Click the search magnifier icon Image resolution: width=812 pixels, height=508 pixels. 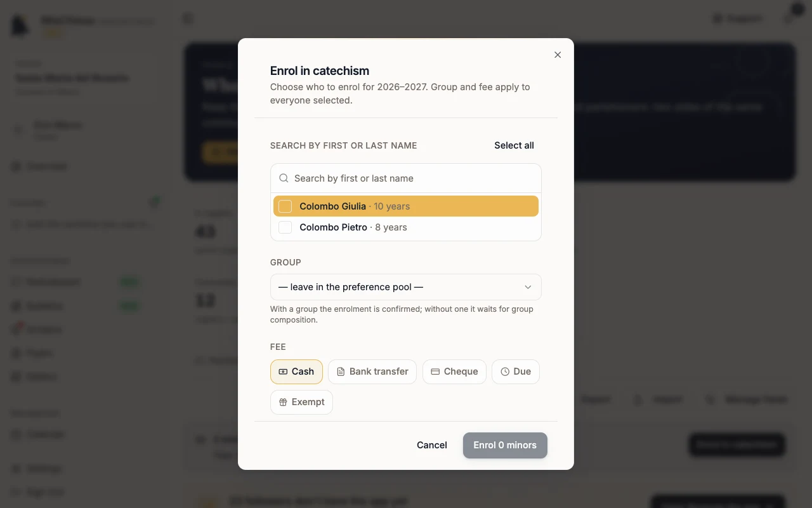coord(284,178)
